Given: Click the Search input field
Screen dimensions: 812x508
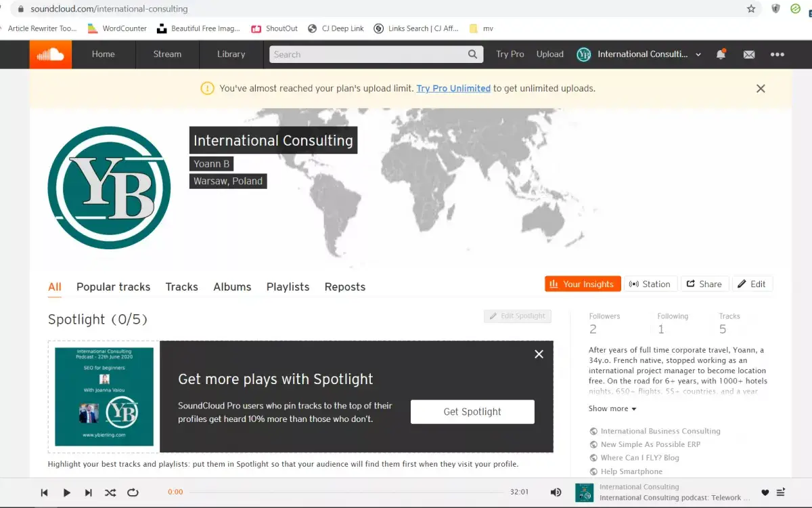Looking at the screenshot, I should click(376, 54).
